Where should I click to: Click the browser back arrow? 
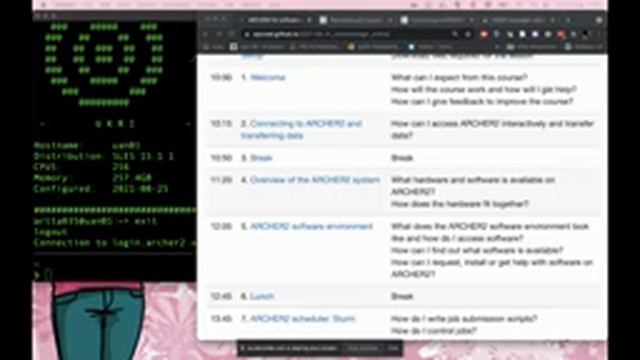coord(206,34)
